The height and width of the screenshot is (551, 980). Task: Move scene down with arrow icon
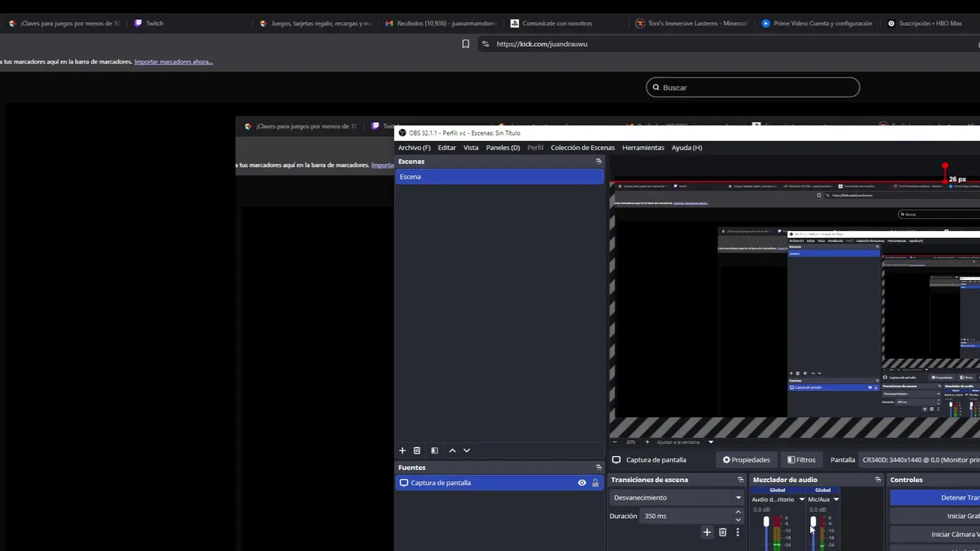pos(466,451)
